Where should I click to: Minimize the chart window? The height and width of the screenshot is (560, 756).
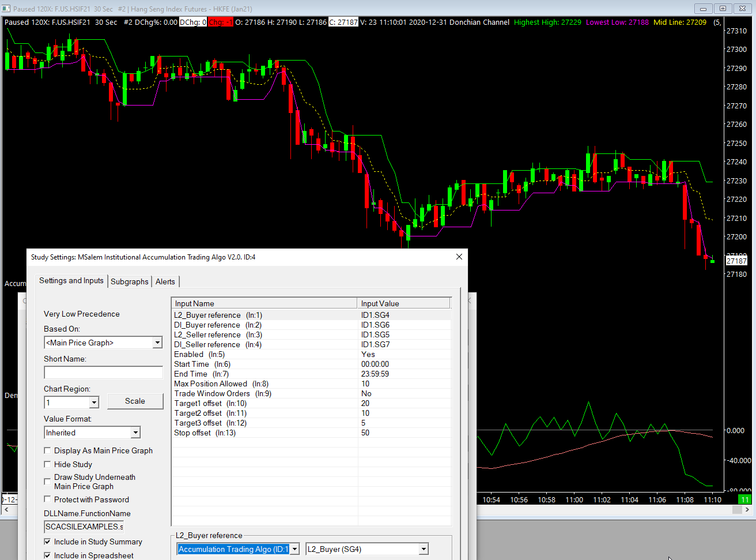[703, 9]
